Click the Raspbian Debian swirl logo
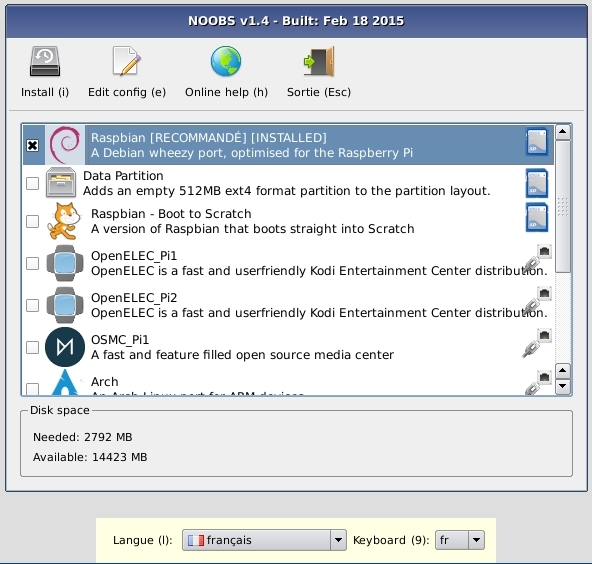This screenshot has width=592, height=564. coord(65,145)
